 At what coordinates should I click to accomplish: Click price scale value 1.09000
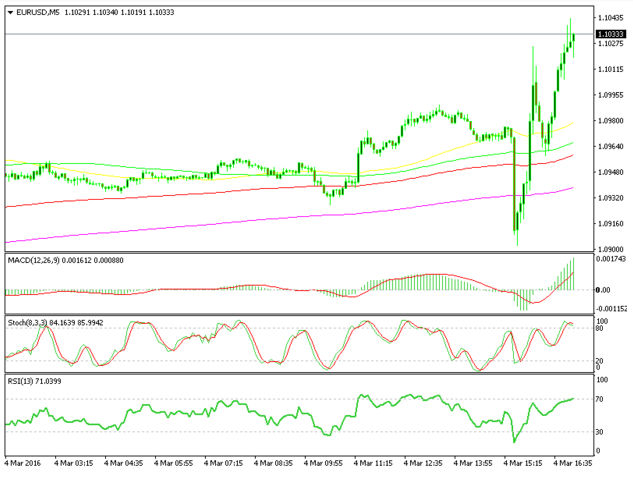click(611, 249)
